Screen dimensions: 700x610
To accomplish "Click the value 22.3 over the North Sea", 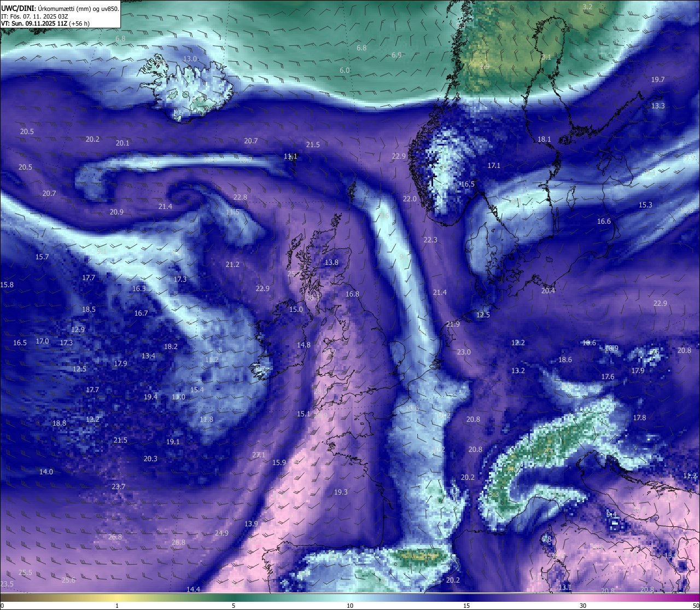I will pos(430,240).
